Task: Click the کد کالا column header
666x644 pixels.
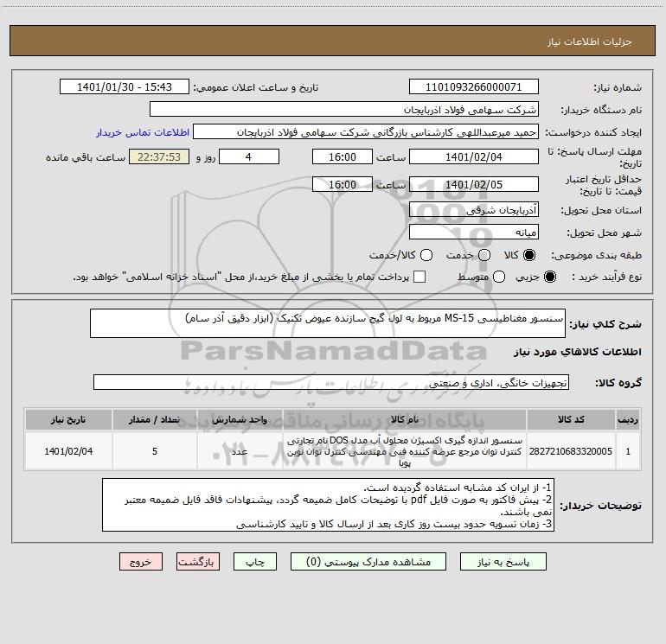Action: pos(571,419)
